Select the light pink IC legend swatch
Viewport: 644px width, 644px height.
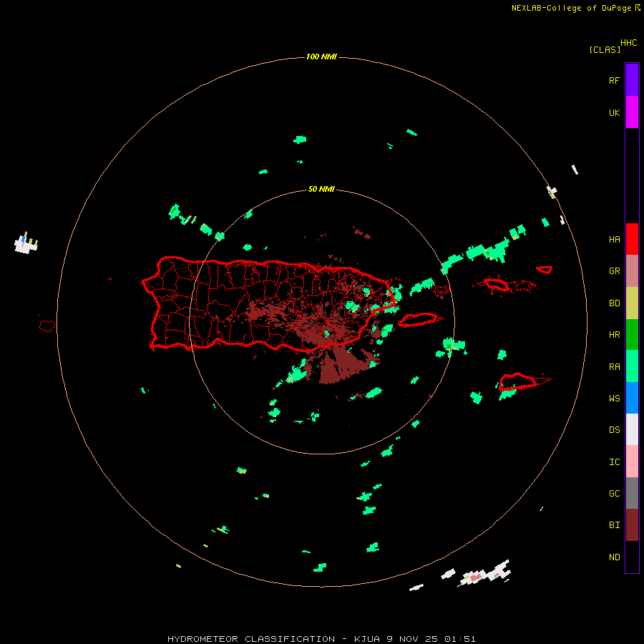632,462
